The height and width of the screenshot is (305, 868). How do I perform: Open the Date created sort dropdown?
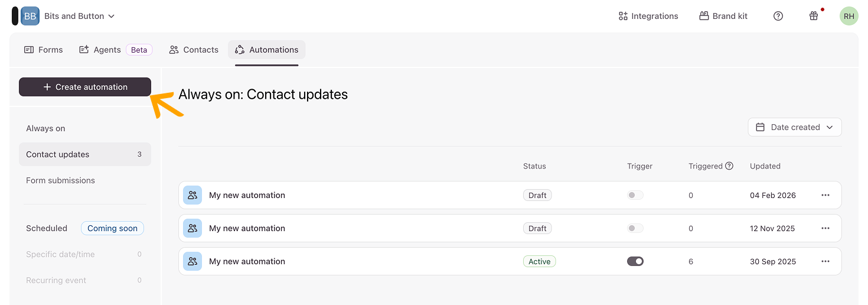click(x=795, y=127)
